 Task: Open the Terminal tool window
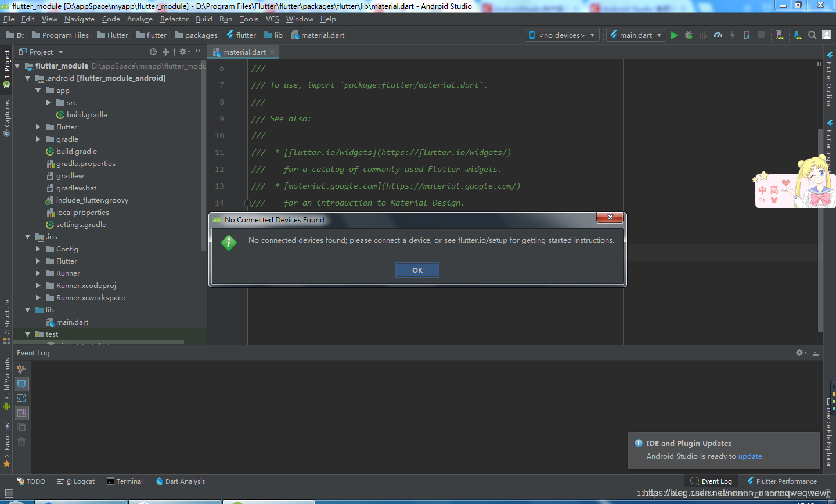[125, 481]
